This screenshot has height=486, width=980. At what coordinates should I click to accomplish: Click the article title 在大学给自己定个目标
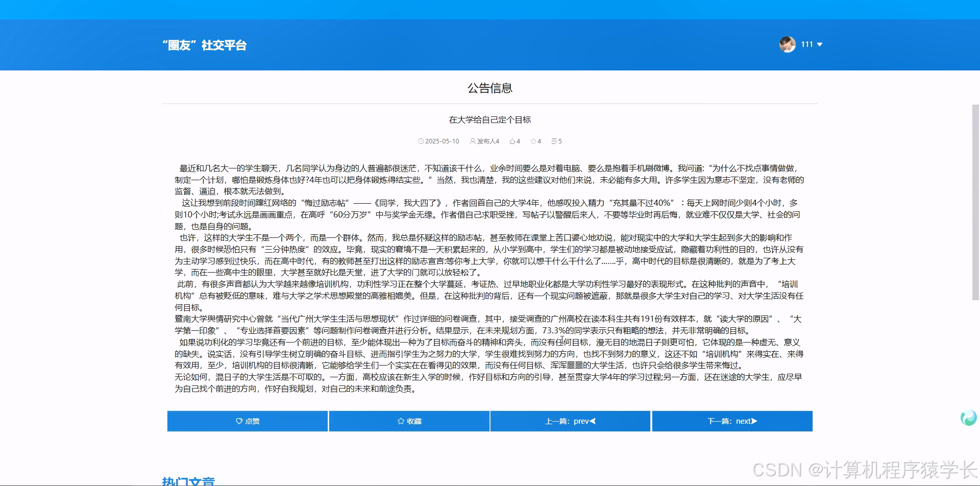point(490,119)
